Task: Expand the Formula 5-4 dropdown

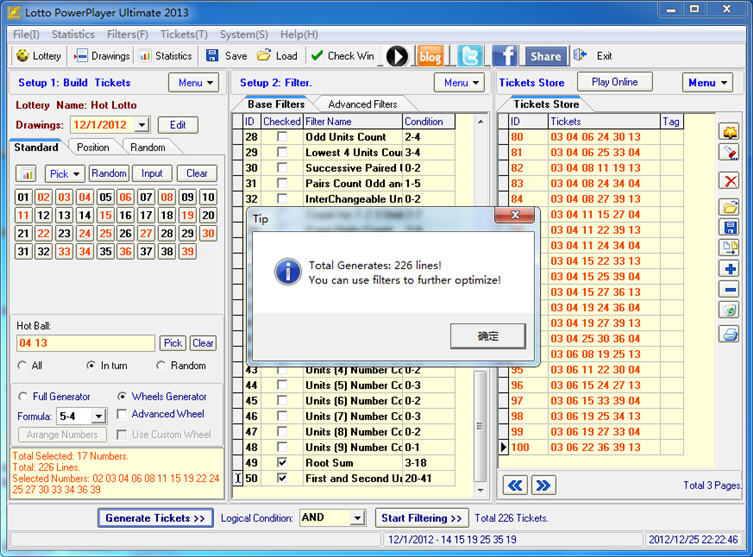Action: pyautogui.click(x=98, y=416)
